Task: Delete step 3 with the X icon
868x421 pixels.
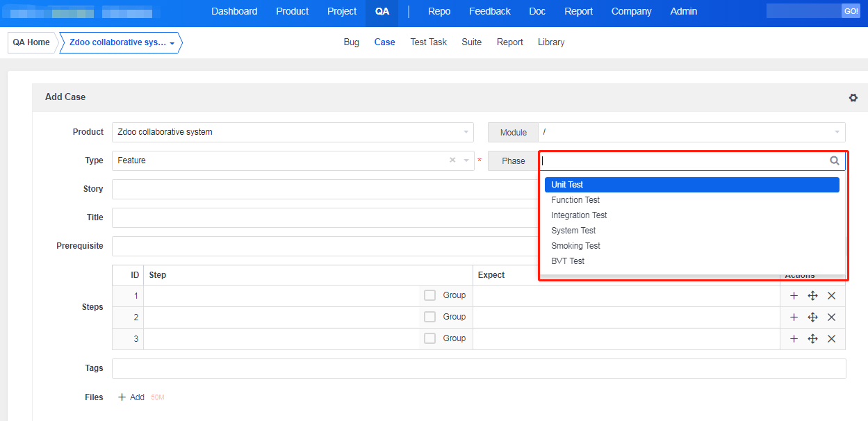Action: (831, 339)
